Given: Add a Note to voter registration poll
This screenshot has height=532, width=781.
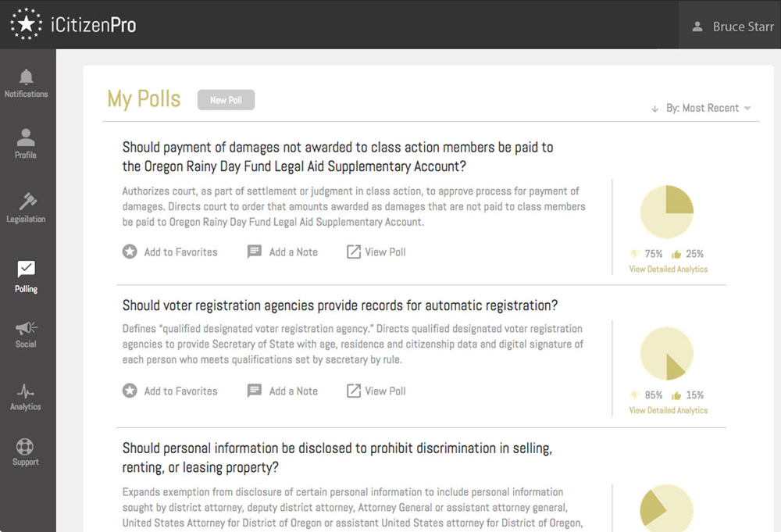Looking at the screenshot, I should [283, 391].
